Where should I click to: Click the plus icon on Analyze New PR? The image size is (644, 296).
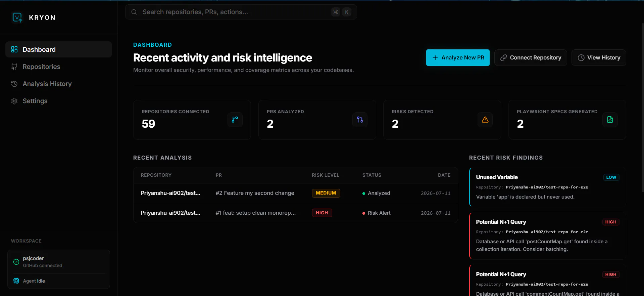tap(435, 58)
